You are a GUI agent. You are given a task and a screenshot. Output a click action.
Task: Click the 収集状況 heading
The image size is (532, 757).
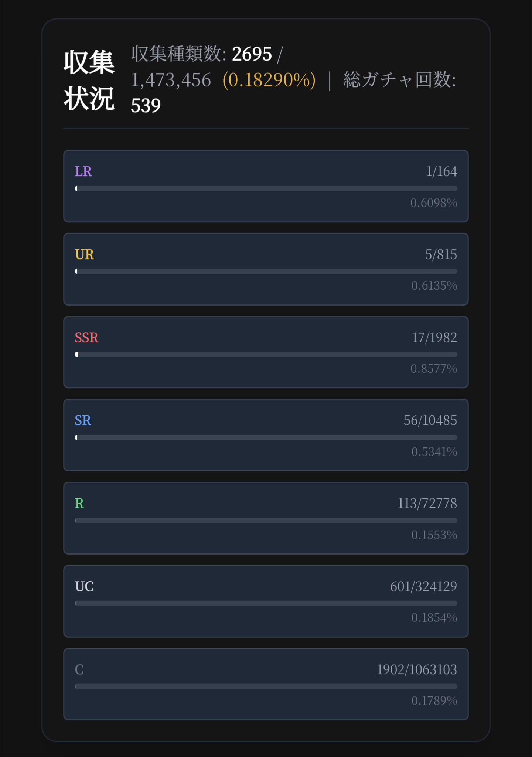[89, 80]
